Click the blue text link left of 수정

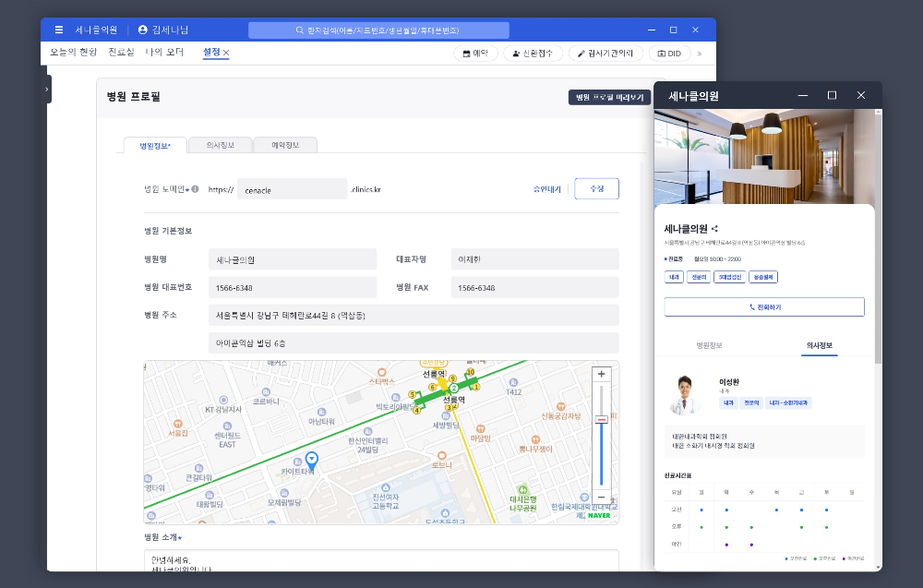coord(546,189)
